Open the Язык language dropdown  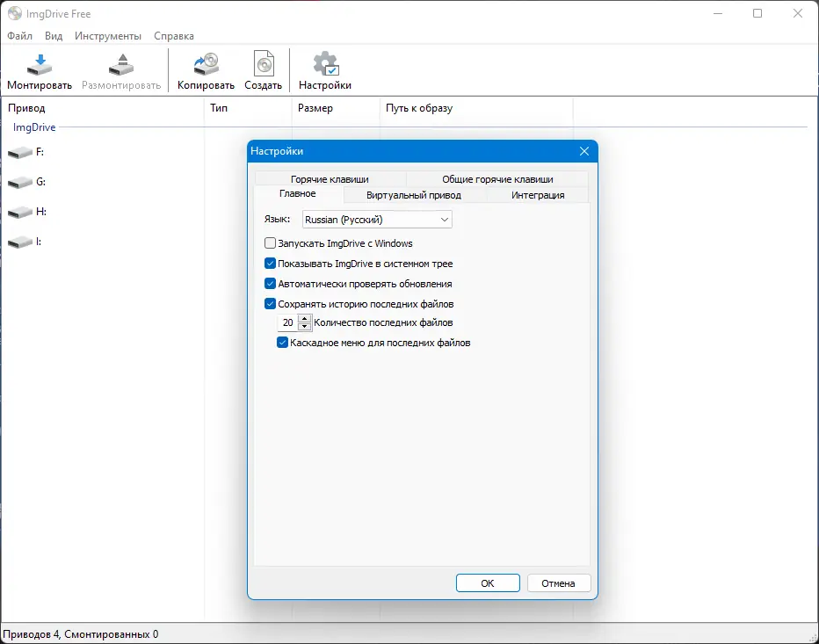coord(377,220)
